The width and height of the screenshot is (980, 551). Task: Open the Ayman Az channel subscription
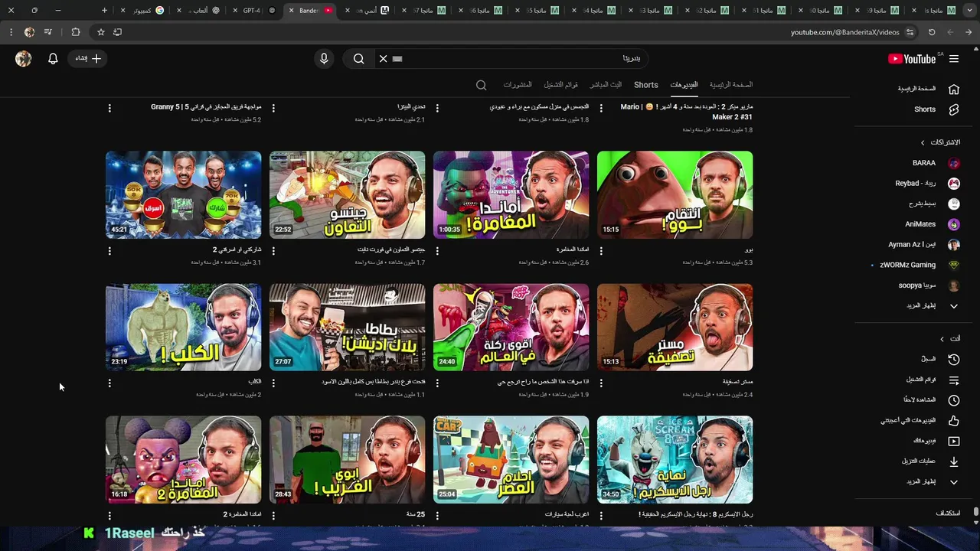tap(924, 245)
